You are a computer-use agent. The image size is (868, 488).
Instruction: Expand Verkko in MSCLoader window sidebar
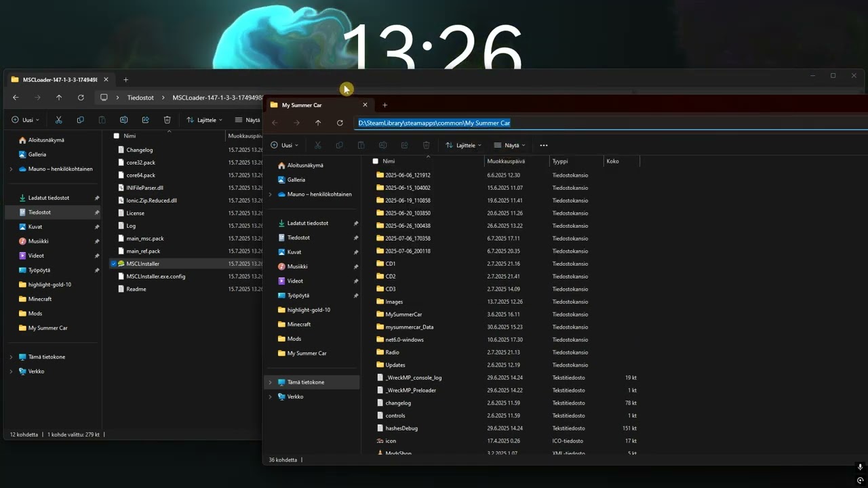11,371
